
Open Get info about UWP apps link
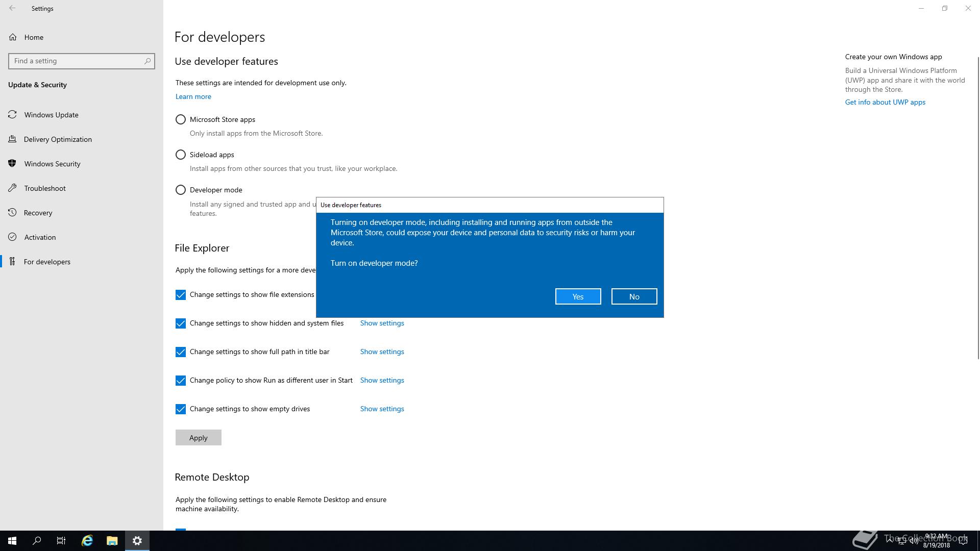coord(885,102)
